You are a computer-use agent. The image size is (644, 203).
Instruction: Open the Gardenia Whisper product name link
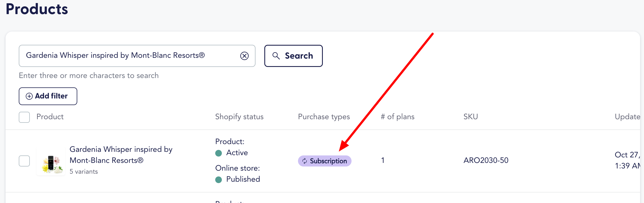click(121, 155)
